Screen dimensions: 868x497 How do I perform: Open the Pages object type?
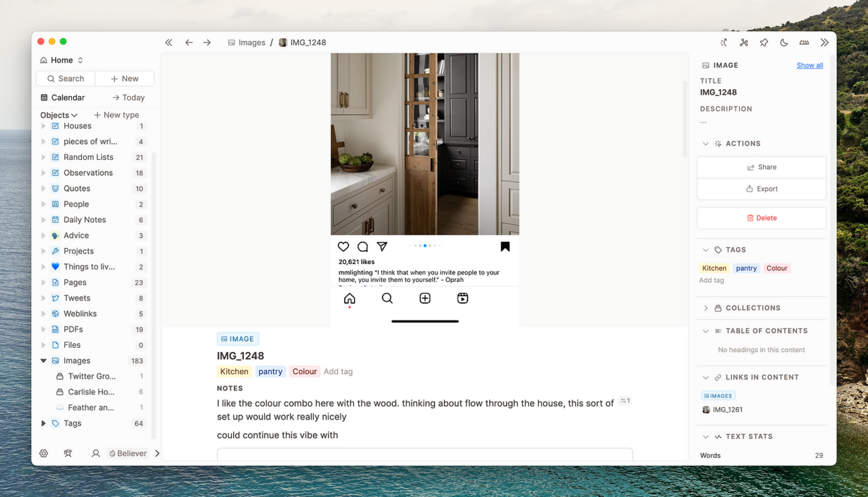pyautogui.click(x=75, y=283)
